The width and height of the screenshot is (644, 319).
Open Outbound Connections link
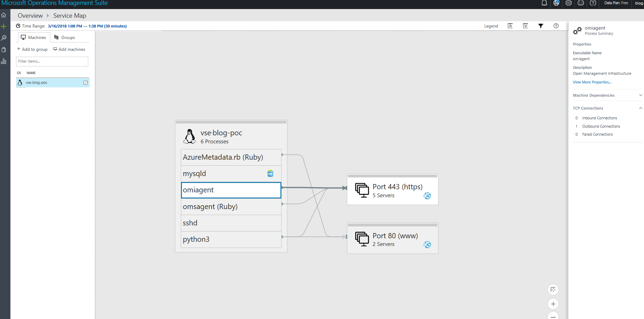601,126
